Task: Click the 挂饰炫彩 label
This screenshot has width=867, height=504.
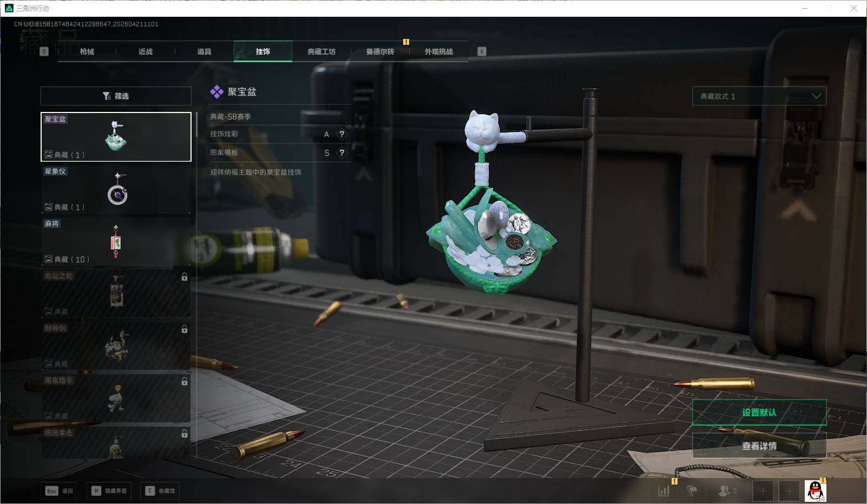Action: [x=224, y=134]
